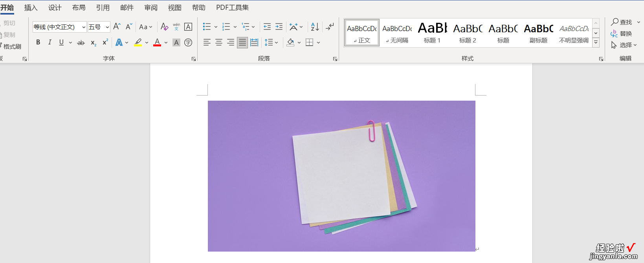Screen dimensions: 644x263
Task: Open the Styles pane launcher
Action: (x=601, y=59)
